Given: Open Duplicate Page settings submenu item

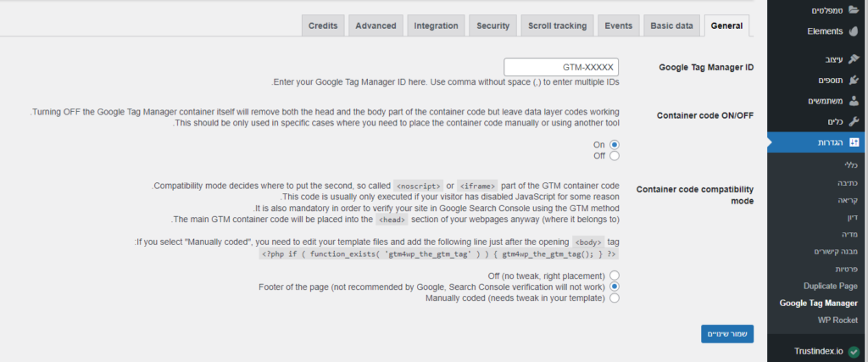Looking at the screenshot, I should tap(831, 287).
